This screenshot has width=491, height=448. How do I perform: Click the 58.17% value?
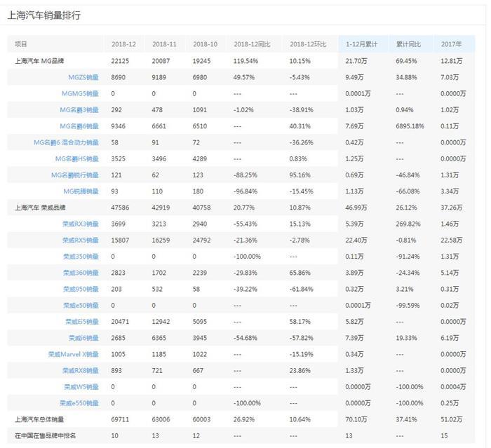click(x=300, y=322)
